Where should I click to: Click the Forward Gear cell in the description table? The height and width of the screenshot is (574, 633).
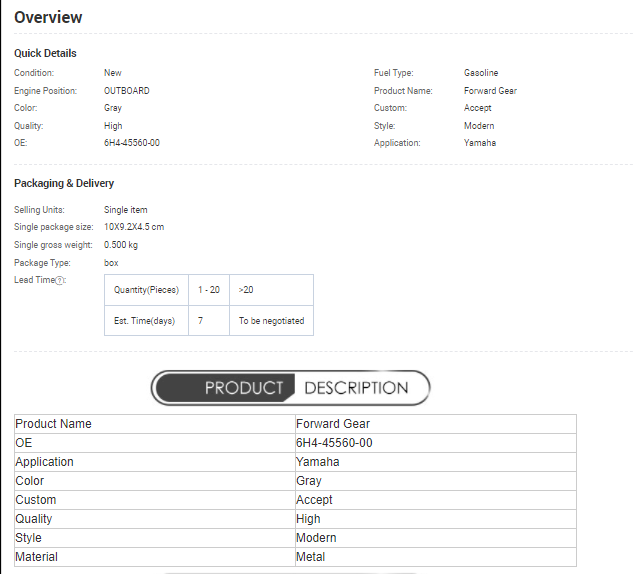coord(333,424)
